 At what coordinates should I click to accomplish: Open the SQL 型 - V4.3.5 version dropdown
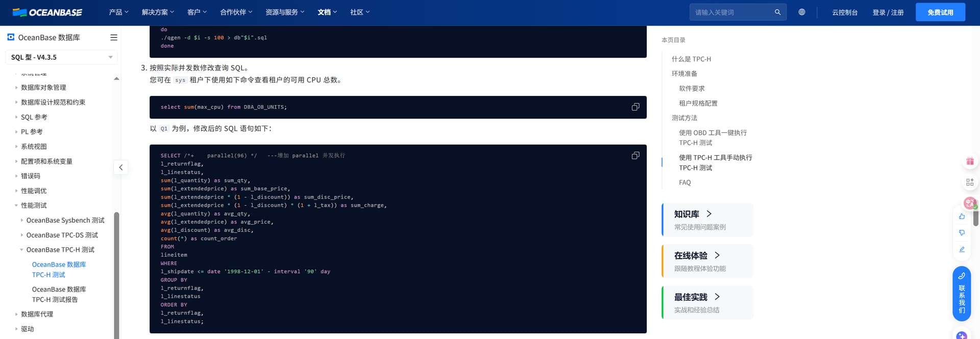click(x=61, y=57)
